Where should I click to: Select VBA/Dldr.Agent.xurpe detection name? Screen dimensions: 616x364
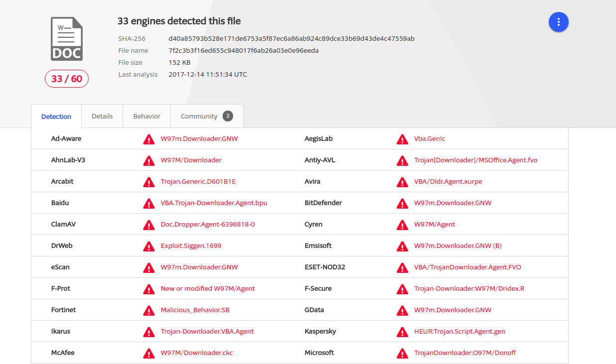tap(448, 181)
